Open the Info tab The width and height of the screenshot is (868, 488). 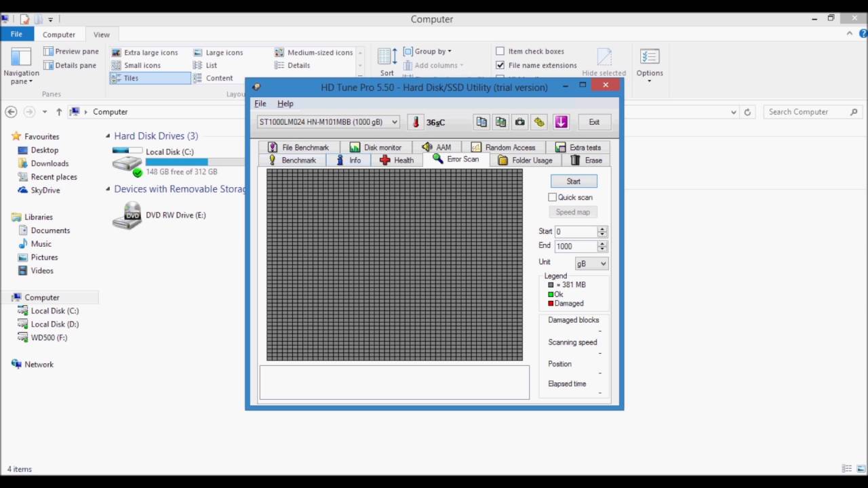coord(349,161)
